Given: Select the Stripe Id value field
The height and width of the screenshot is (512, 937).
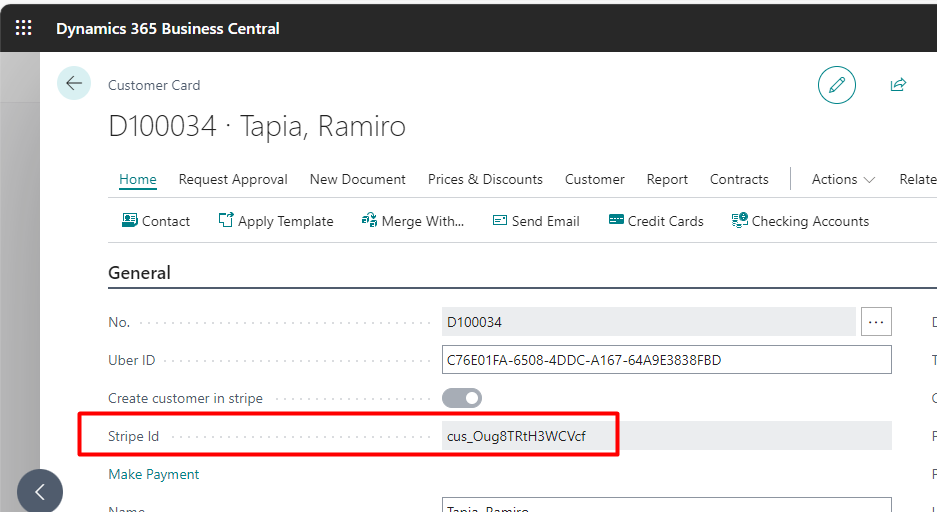Looking at the screenshot, I should pos(666,436).
